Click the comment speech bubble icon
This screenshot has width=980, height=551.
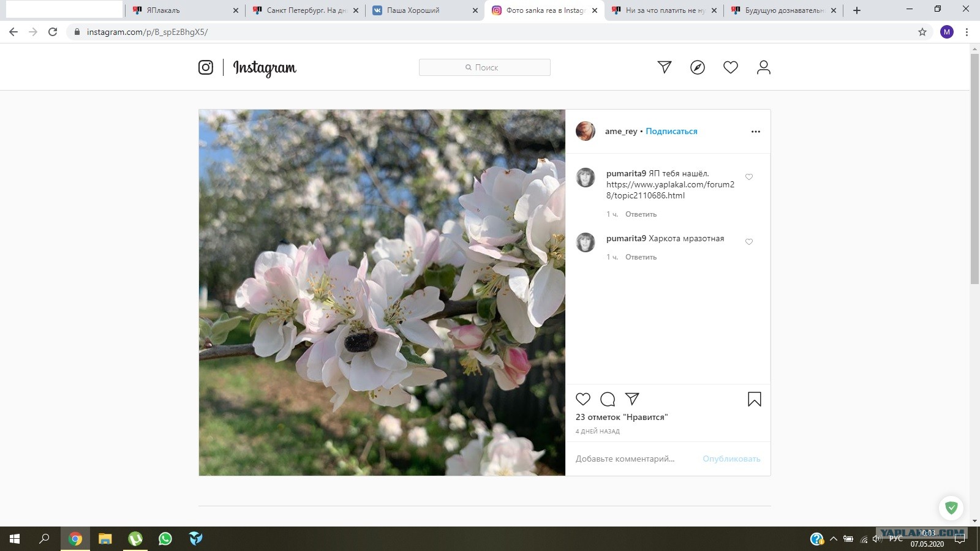coord(608,399)
